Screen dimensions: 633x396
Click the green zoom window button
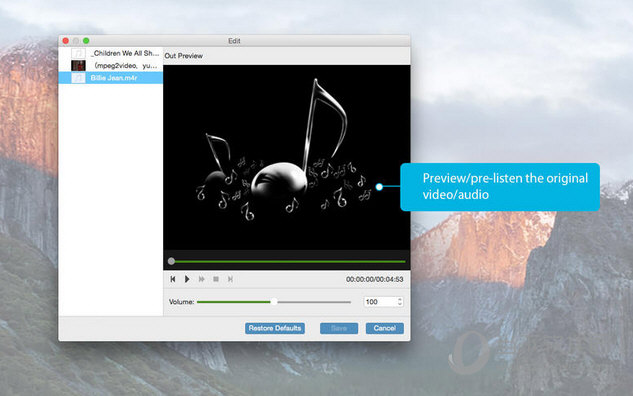click(86, 41)
